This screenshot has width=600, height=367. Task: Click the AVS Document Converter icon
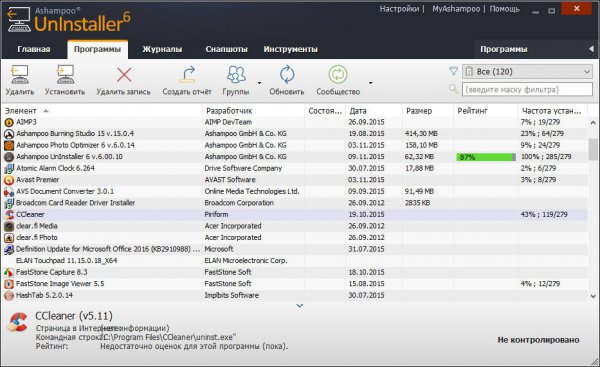[9, 192]
